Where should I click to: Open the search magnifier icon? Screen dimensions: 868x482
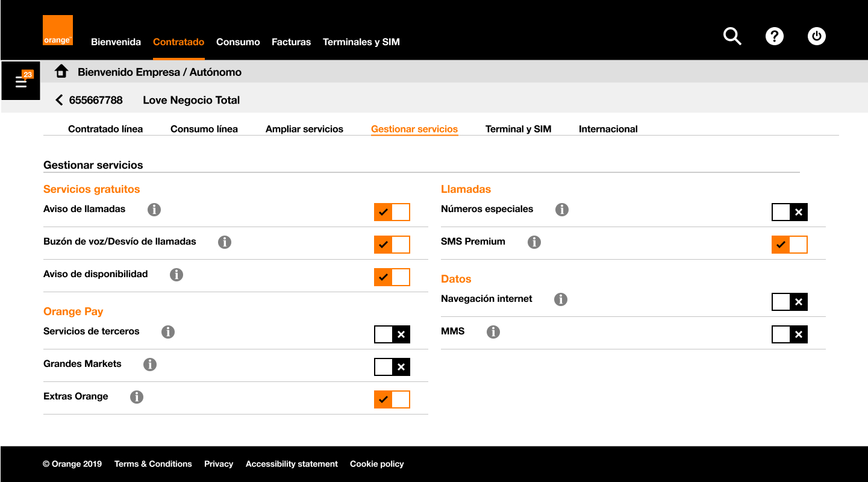[732, 36]
